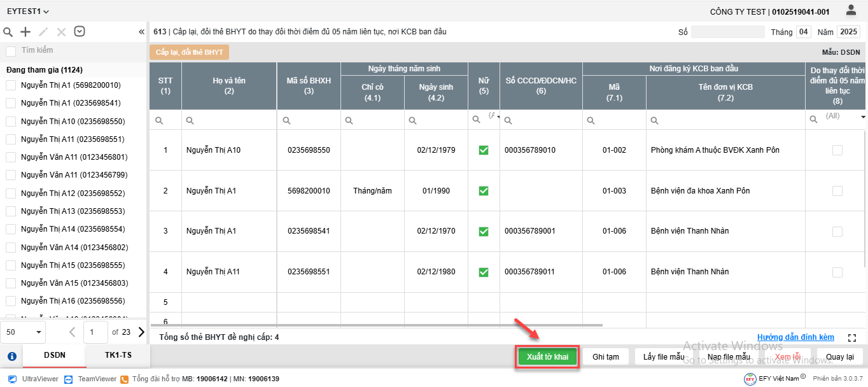
Task: Go to next page of employee list
Action: point(141,332)
